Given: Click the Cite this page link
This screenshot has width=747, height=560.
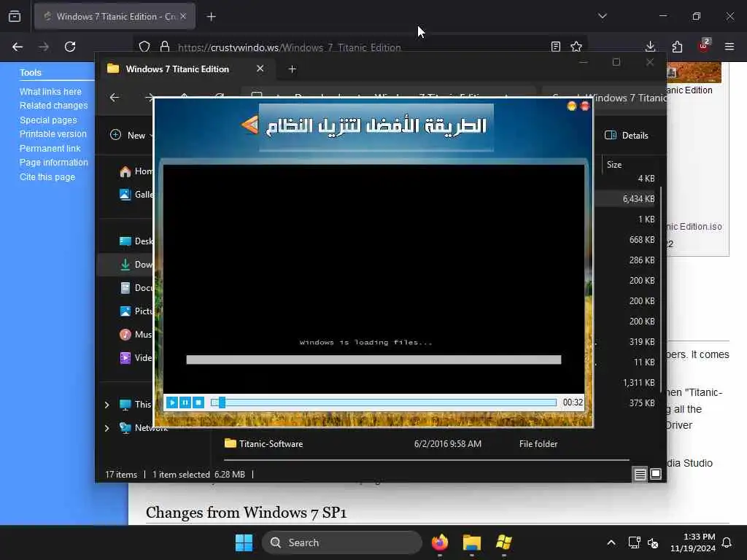Looking at the screenshot, I should 47,177.
